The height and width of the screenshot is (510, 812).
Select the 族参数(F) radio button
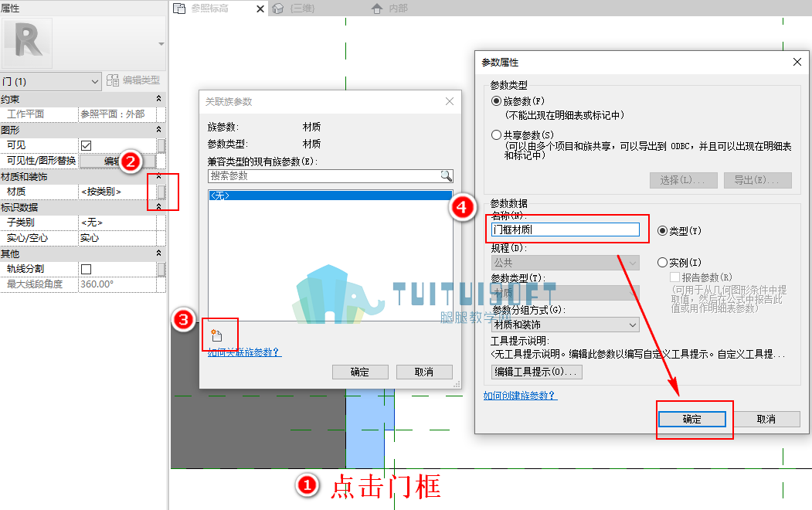[496, 101]
